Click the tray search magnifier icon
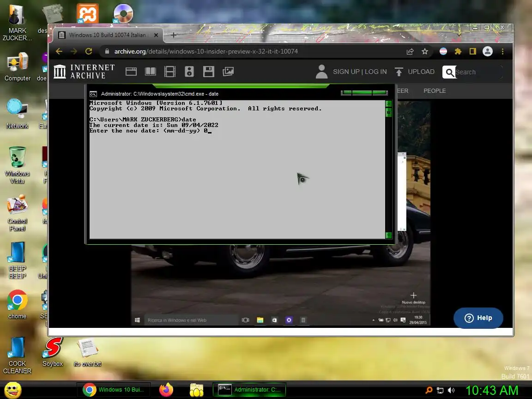532x399 pixels. click(429, 390)
